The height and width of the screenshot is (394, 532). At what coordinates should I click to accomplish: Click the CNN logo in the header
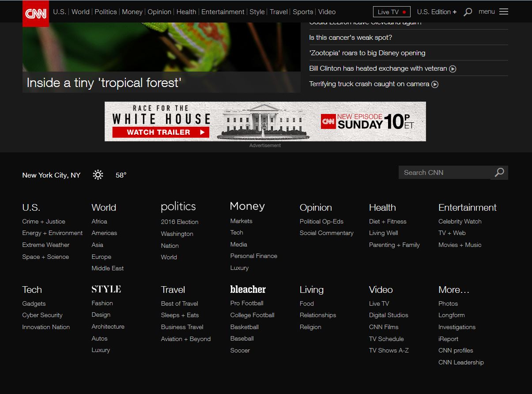click(36, 13)
